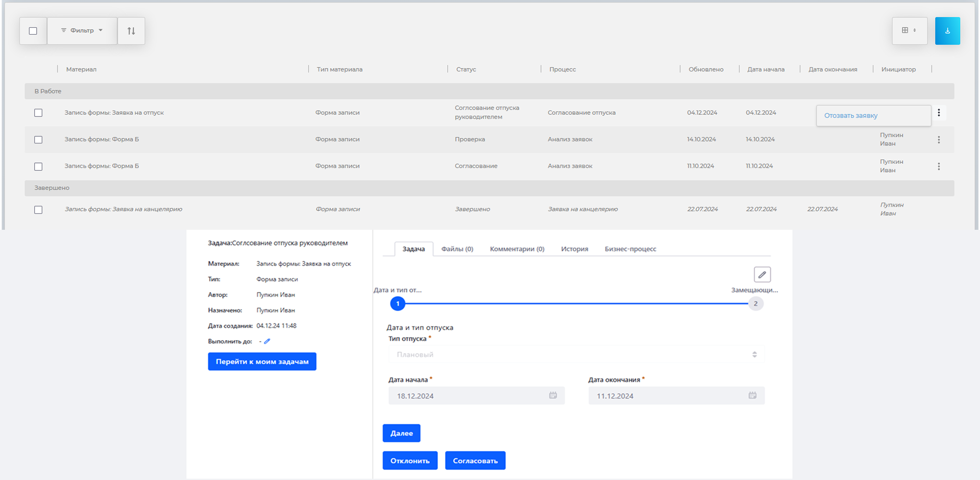Click step 1 circle in progress stepper
The image size is (980, 480).
click(398, 304)
